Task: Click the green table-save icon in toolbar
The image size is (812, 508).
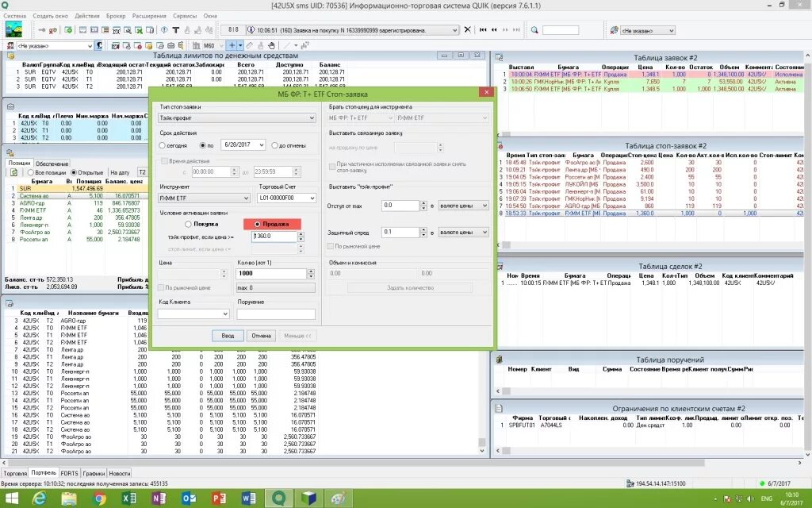Action: click(68, 30)
